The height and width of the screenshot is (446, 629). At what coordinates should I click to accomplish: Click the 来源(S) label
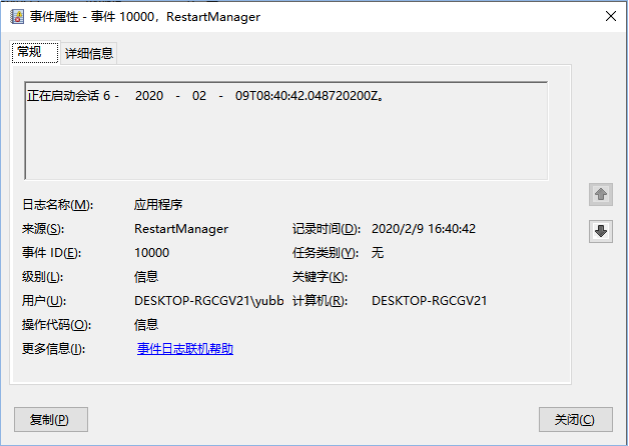43,229
